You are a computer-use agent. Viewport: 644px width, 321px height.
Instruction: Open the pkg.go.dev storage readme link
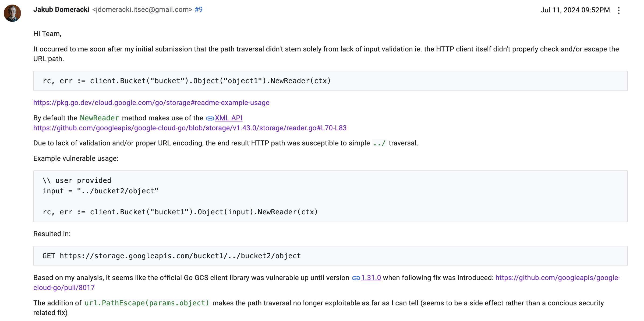151,103
